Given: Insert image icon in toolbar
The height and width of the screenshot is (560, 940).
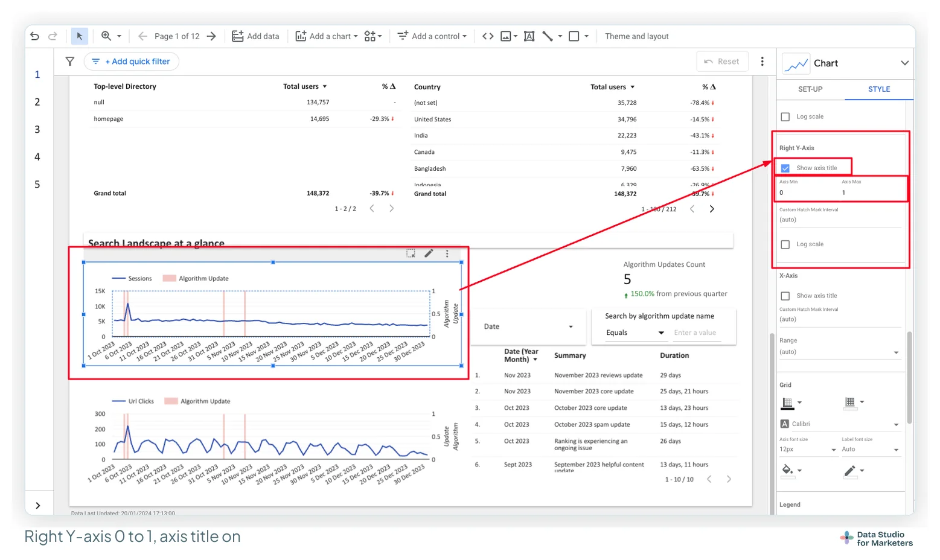Looking at the screenshot, I should click(x=506, y=36).
